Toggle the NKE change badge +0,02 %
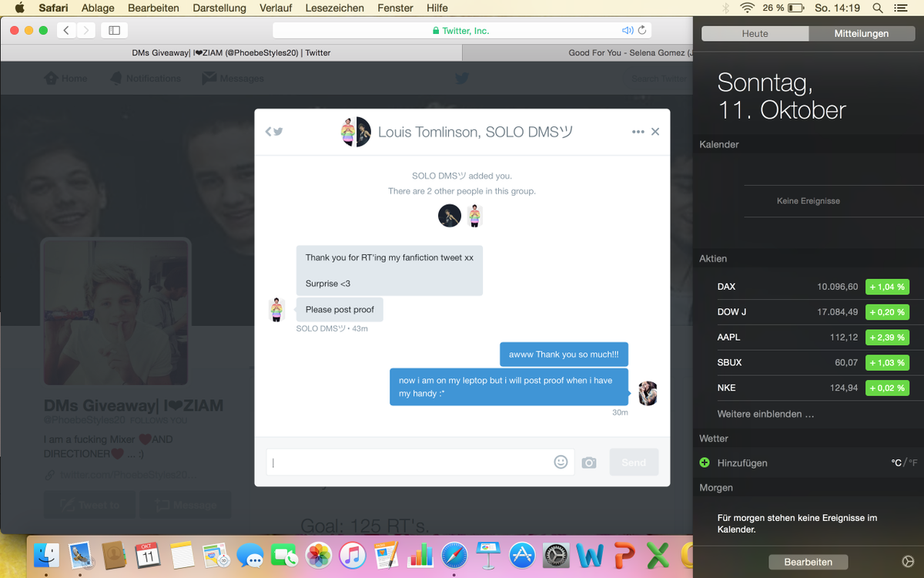The height and width of the screenshot is (578, 924). tap(887, 388)
